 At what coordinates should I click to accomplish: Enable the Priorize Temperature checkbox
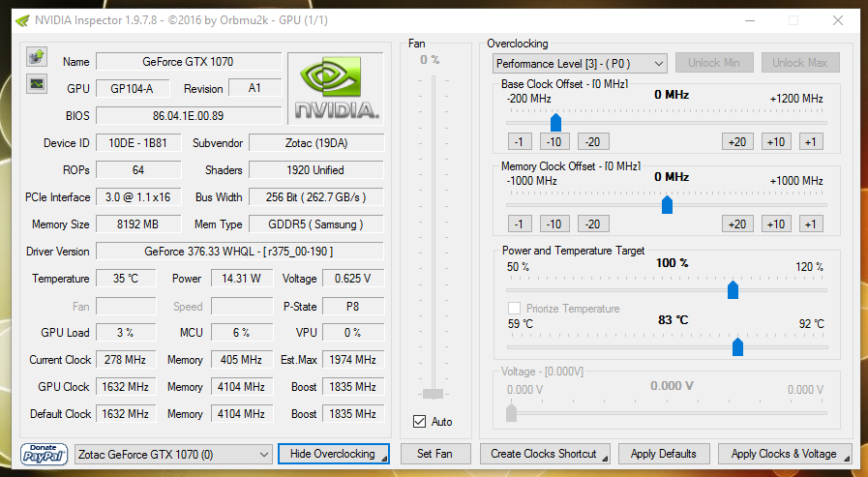pos(514,309)
